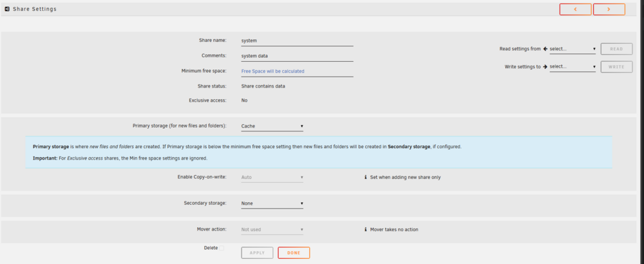Click info icon beside Set when adding new share
Viewport: 644px width, 264px height.
366,177
